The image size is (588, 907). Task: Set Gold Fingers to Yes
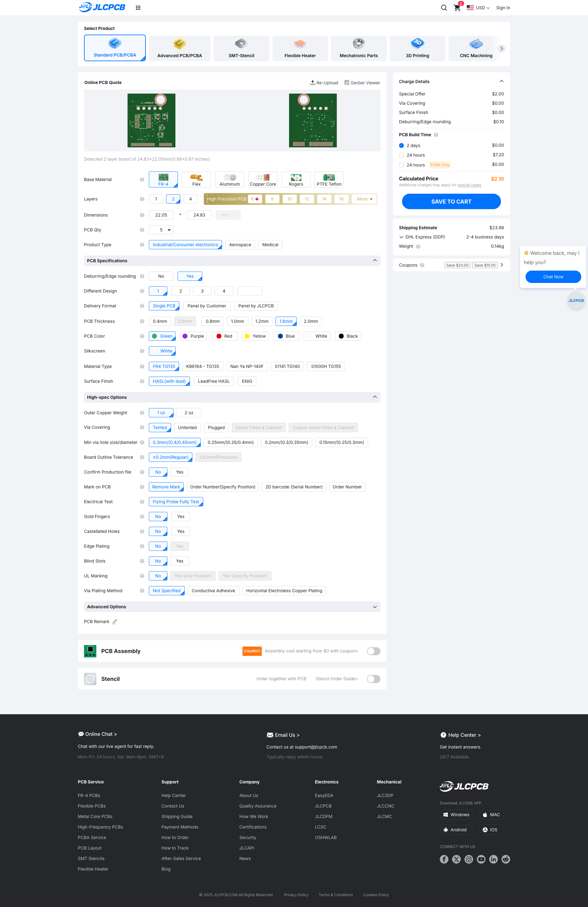click(181, 517)
